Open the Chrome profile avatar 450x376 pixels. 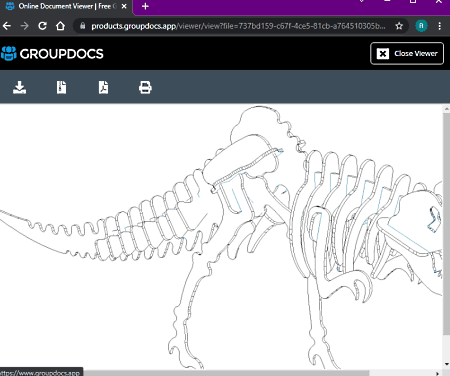coord(421,26)
